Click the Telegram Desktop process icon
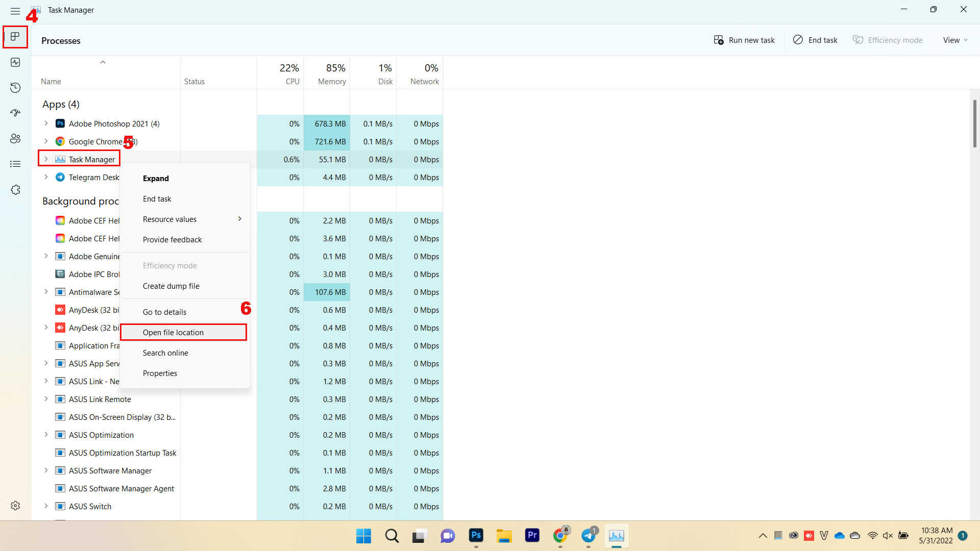 click(60, 178)
